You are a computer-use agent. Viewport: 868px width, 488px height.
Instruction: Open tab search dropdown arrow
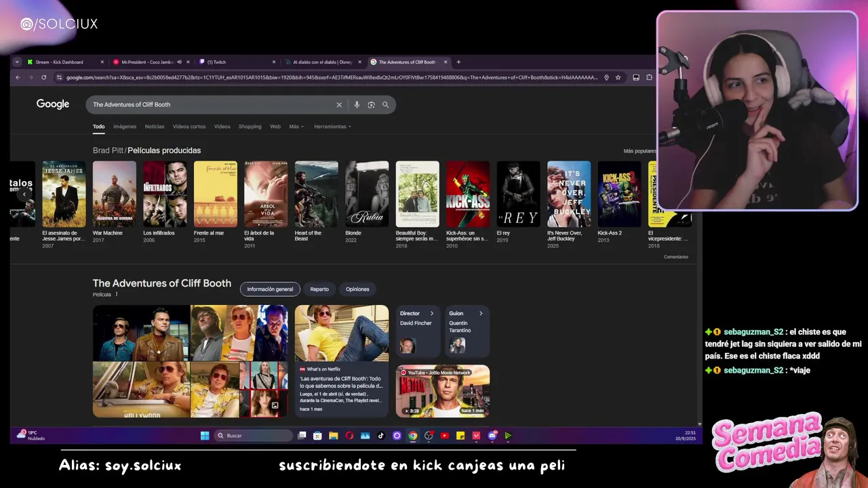point(17,62)
